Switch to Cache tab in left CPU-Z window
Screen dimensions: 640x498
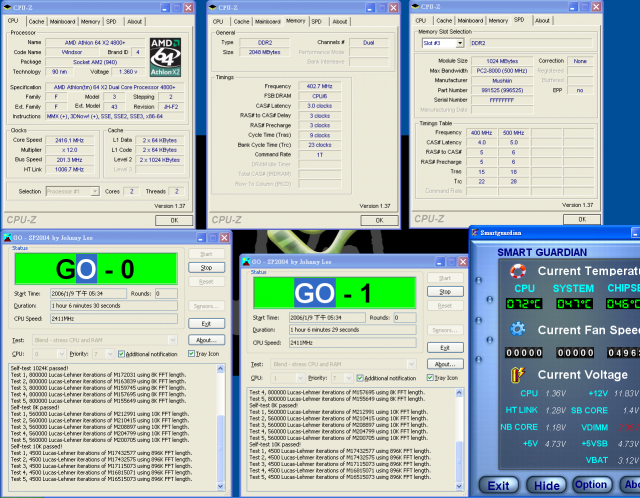pyautogui.click(x=36, y=22)
